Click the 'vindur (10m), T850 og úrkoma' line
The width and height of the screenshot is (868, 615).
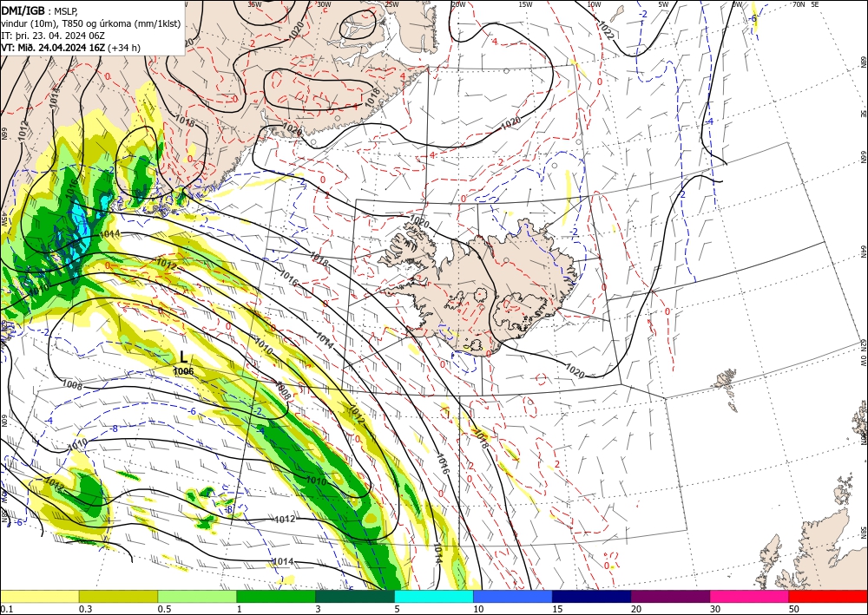point(90,23)
